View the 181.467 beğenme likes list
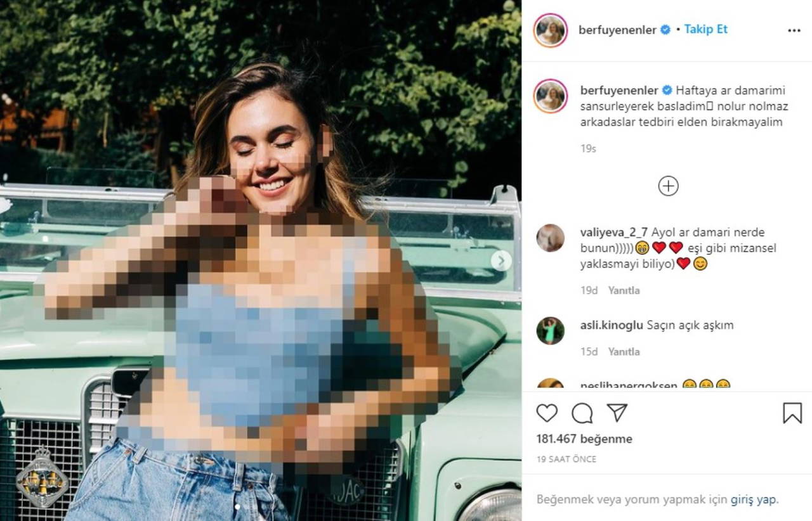812x521 pixels. point(584,439)
